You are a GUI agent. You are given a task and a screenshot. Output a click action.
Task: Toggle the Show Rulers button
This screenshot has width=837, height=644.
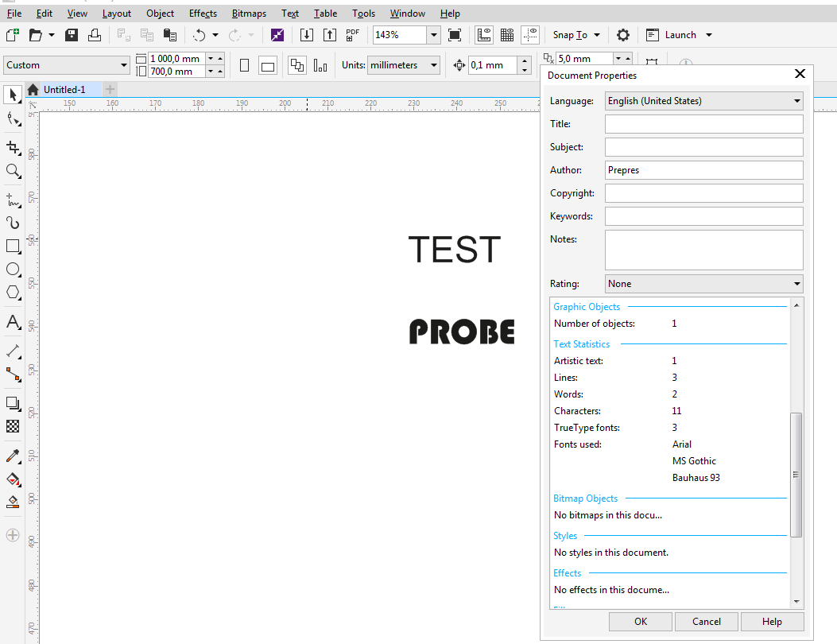click(x=484, y=35)
